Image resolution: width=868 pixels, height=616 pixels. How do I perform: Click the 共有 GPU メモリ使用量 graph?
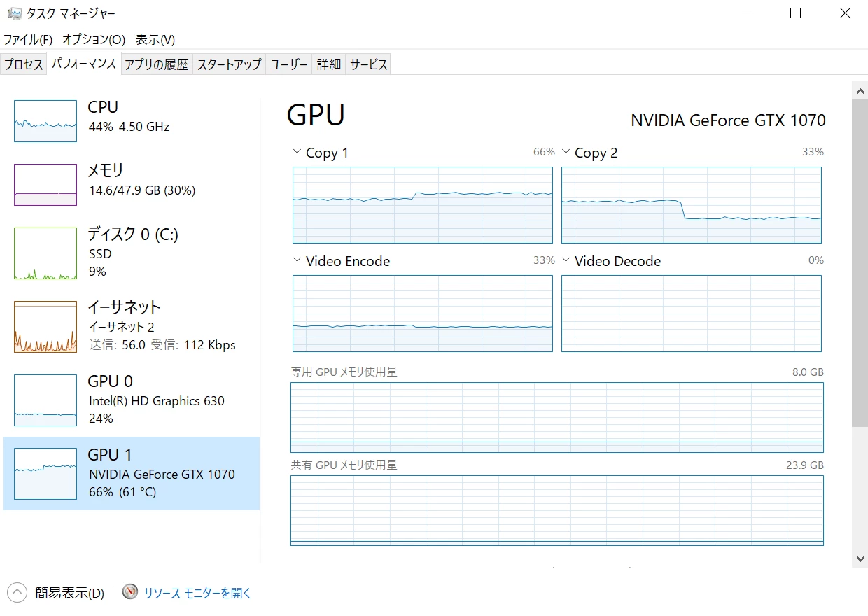tap(557, 510)
